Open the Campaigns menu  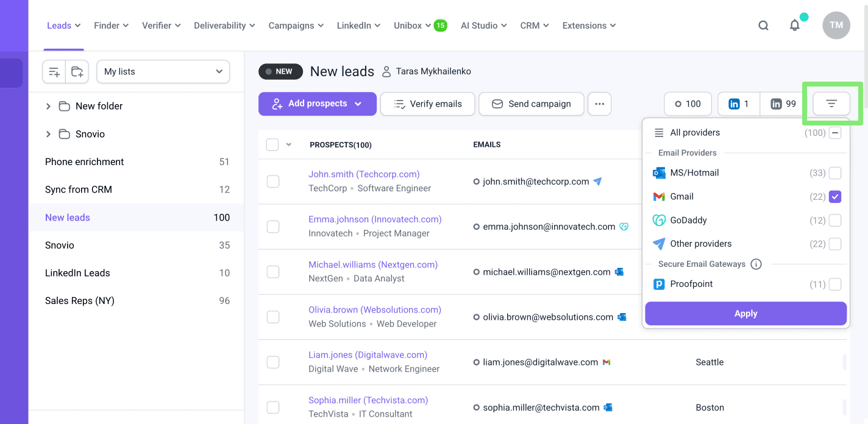coord(296,26)
